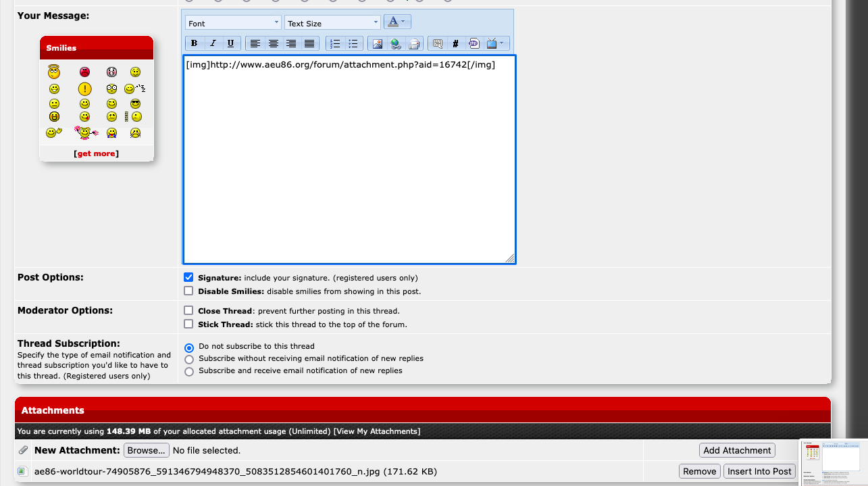Wrap selection in PHP code tags
The width and height of the screenshot is (868, 486).
coord(474,44)
